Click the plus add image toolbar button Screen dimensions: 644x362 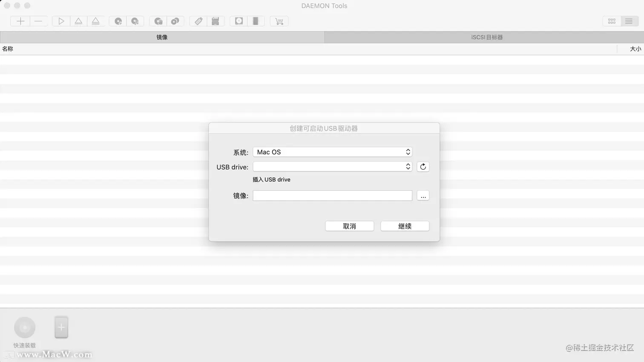point(20,21)
